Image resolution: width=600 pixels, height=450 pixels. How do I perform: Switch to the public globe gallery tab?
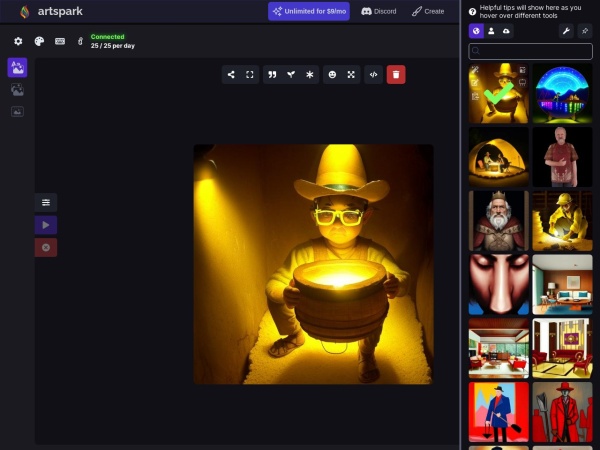point(477,31)
